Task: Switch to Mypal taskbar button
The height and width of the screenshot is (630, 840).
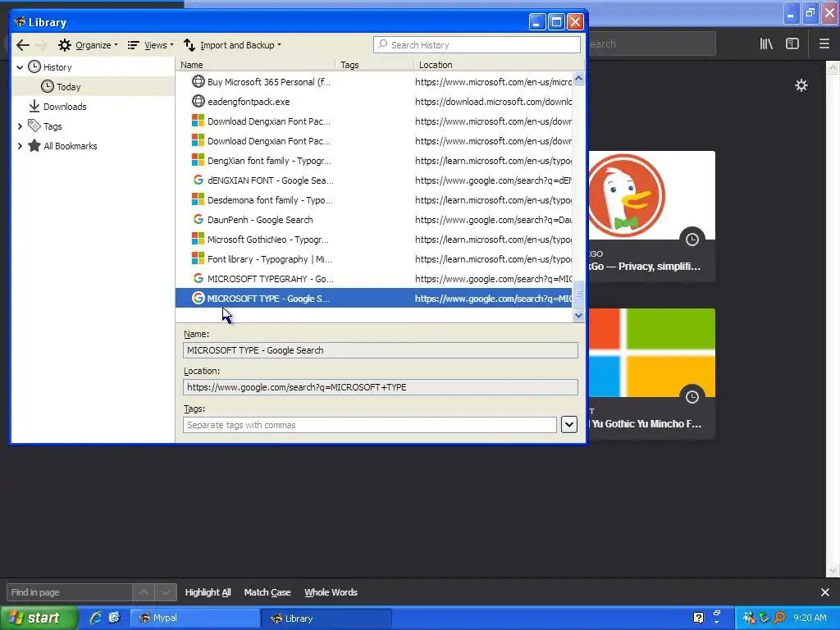Action: tap(195, 619)
